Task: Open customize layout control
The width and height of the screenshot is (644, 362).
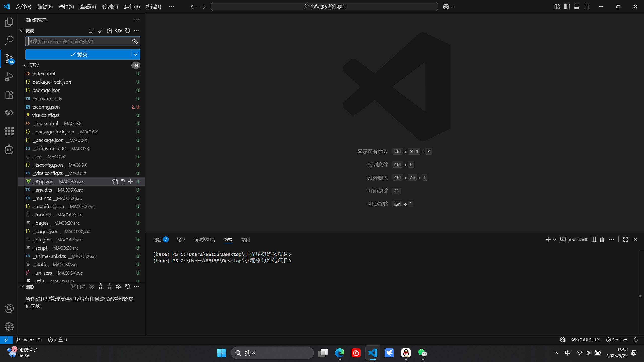Action: 557,7
